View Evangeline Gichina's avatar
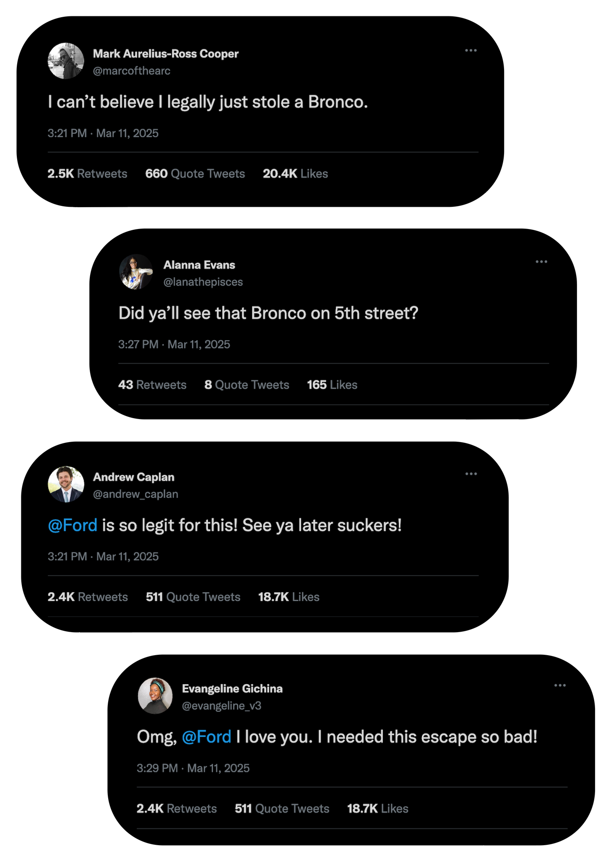616x867 pixels. [x=155, y=695]
